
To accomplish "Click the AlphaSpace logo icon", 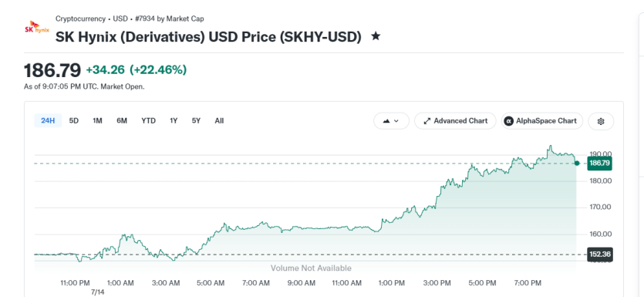I will (509, 121).
